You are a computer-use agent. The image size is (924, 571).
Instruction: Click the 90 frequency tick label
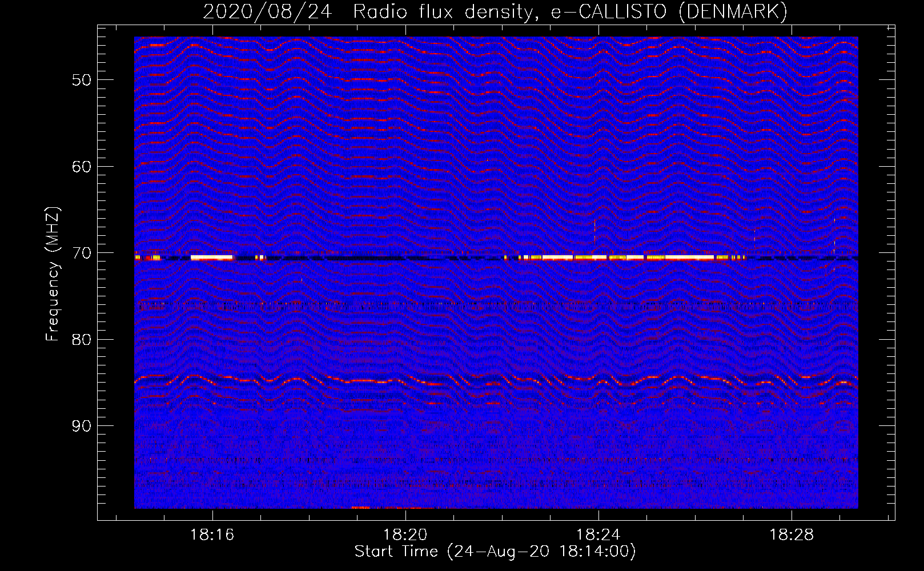tap(82, 426)
